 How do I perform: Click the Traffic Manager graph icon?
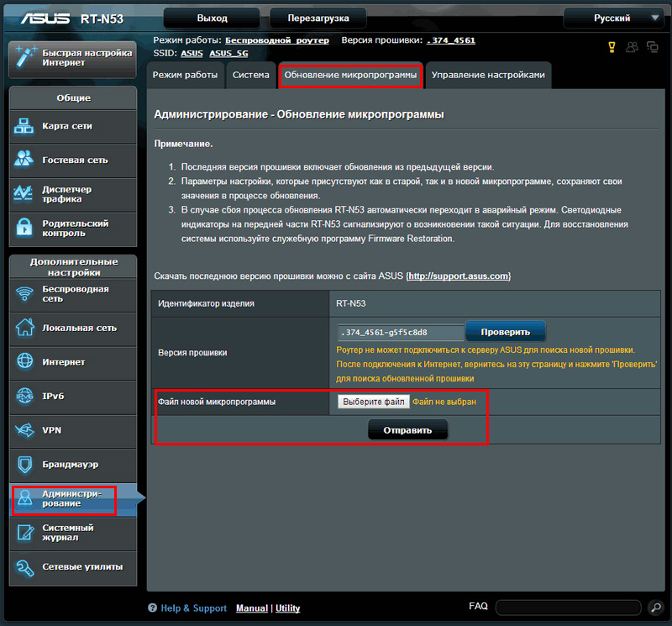[24, 193]
